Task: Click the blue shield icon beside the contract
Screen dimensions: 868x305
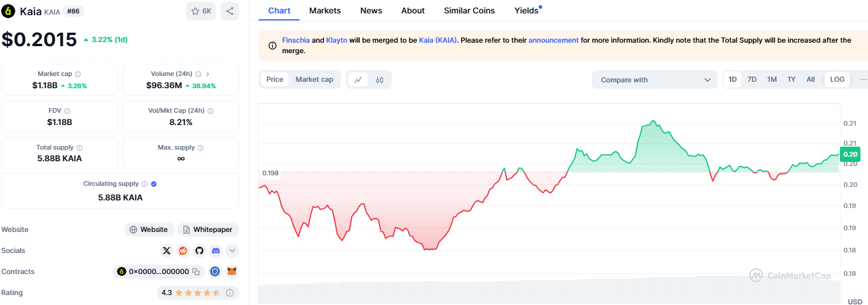Action: (x=215, y=272)
